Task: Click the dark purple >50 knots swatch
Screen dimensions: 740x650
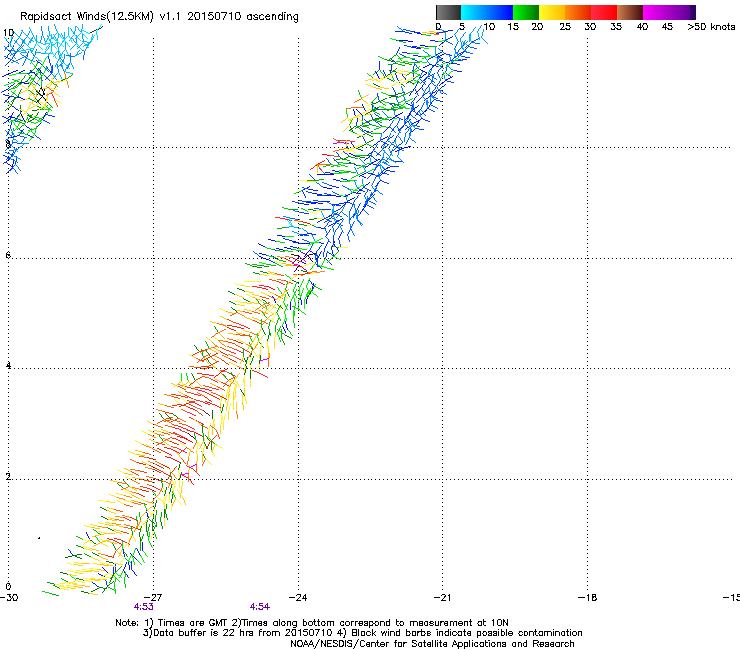Action: 693,12
